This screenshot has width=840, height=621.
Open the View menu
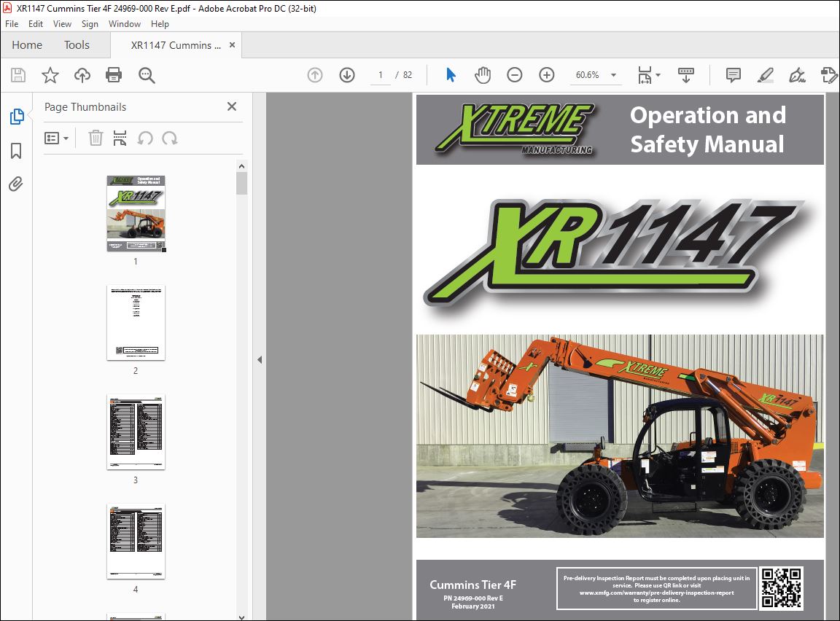(62, 24)
